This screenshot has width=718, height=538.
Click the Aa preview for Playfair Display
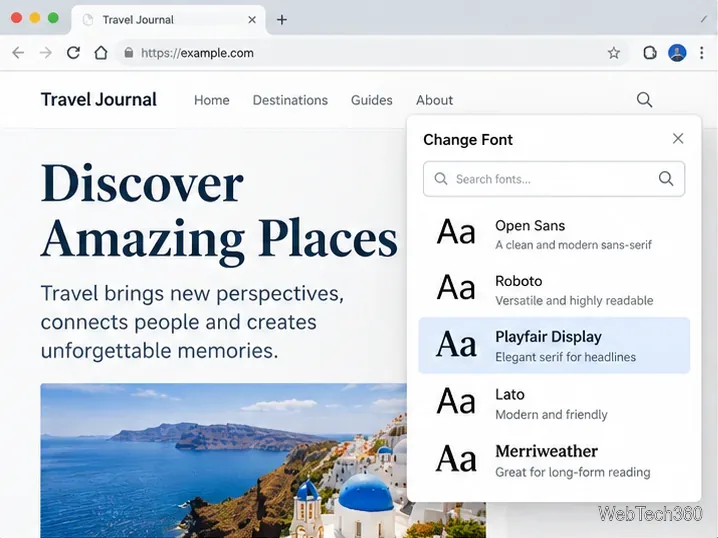point(456,344)
